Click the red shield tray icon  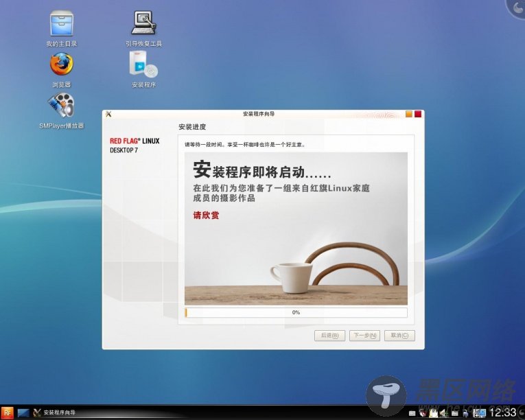coord(423,414)
